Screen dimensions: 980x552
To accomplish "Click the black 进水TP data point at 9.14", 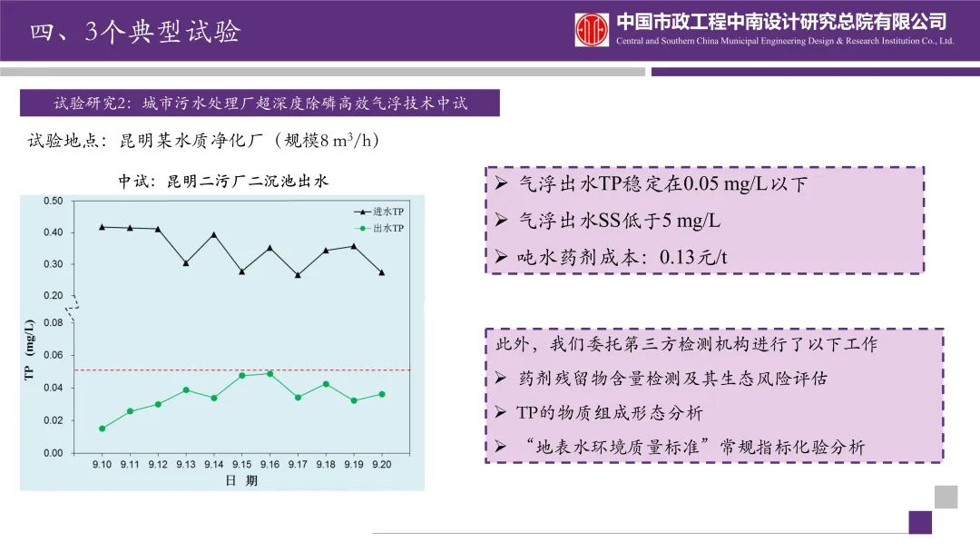I will [214, 234].
